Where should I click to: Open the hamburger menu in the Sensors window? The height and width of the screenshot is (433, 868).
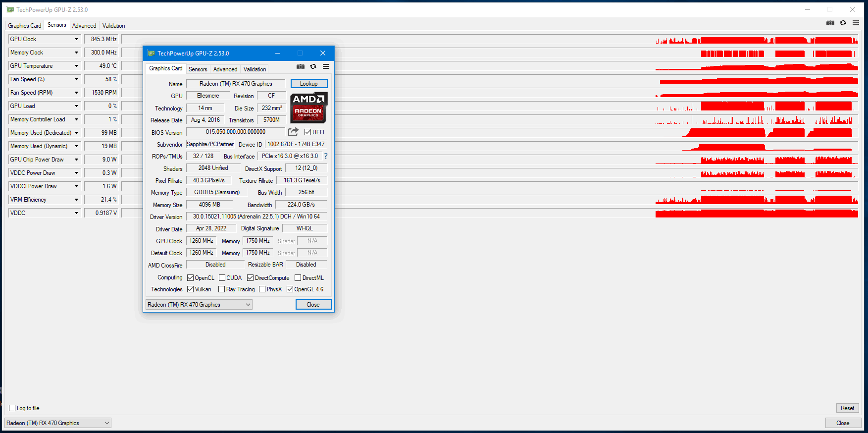856,23
